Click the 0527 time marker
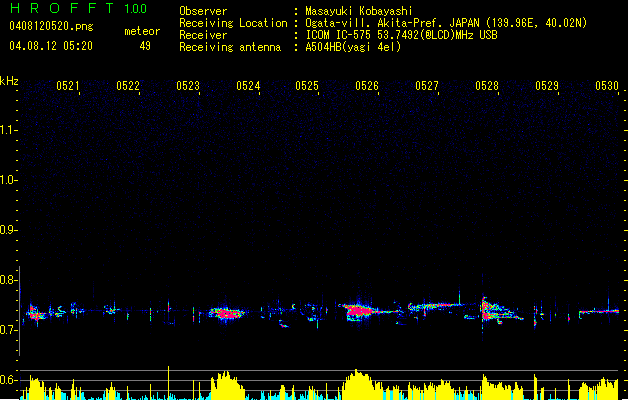Image resolution: width=629 pixels, height=400 pixels. click(x=427, y=86)
